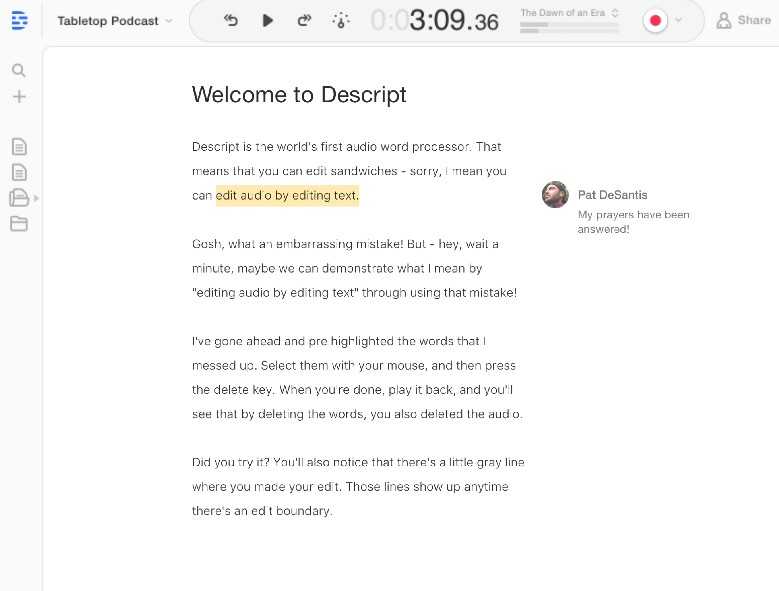Image resolution: width=779 pixels, height=591 pixels.
Task: Click the skip forward button
Action: (304, 20)
